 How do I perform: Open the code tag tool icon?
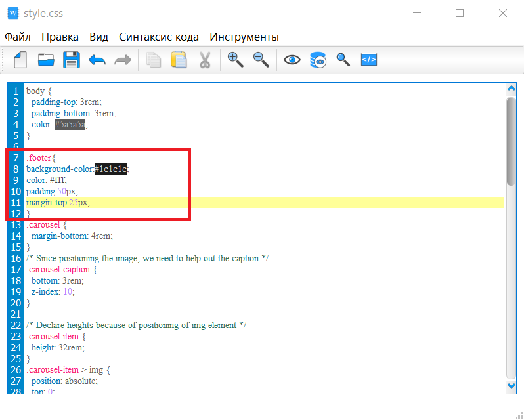click(369, 60)
